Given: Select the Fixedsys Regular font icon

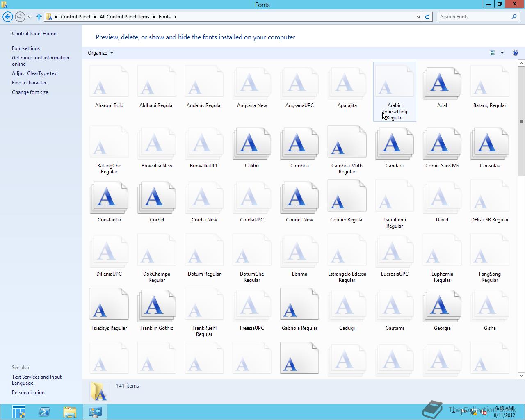Looking at the screenshot, I should point(109,305).
